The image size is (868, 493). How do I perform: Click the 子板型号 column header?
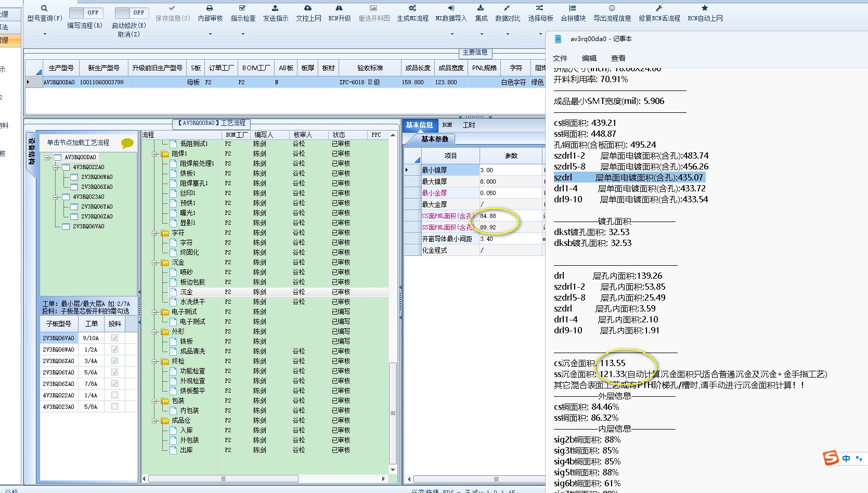click(59, 323)
